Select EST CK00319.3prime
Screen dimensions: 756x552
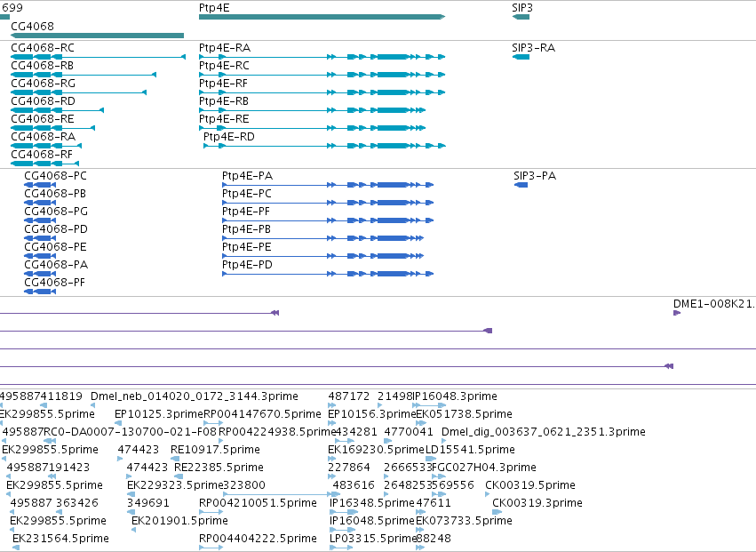pyautogui.click(x=537, y=503)
